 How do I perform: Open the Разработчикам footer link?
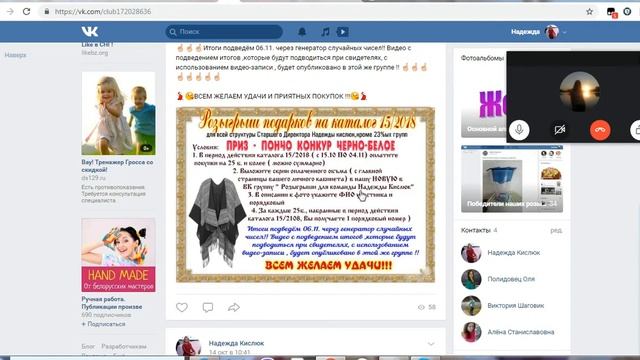[124, 347]
